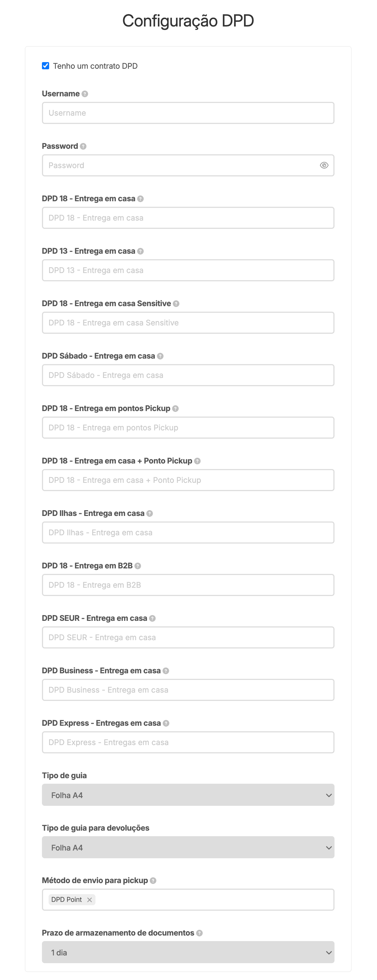Open help for DPD 13 - Entrega em casa
Viewport: 377px width, 980px height.
(140, 251)
